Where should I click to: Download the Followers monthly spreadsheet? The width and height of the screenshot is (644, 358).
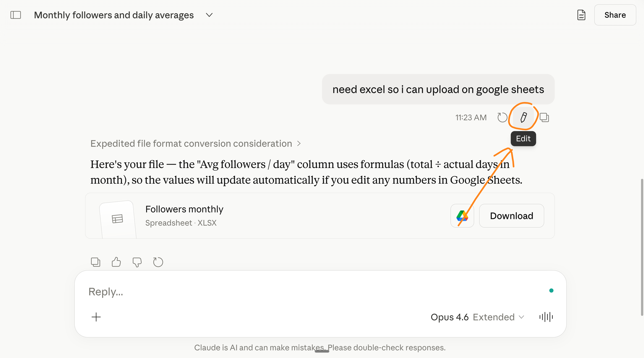[x=512, y=216]
